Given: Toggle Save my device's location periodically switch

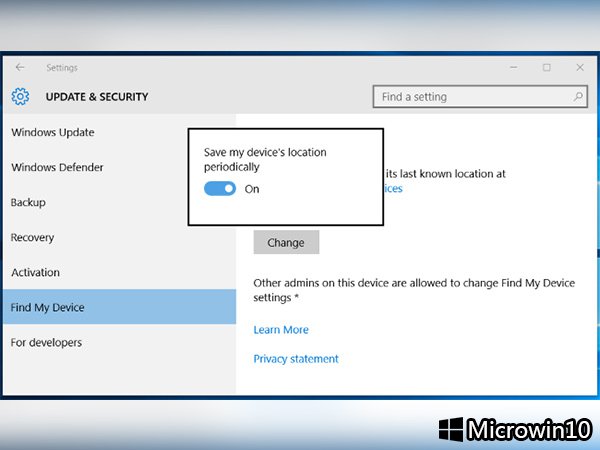Looking at the screenshot, I should coord(220,189).
